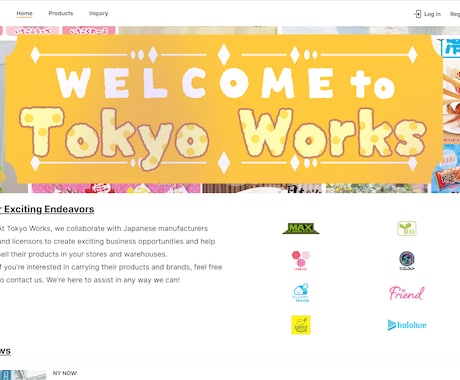Go to the Inquiry page
The image size is (460, 380).
click(98, 13)
